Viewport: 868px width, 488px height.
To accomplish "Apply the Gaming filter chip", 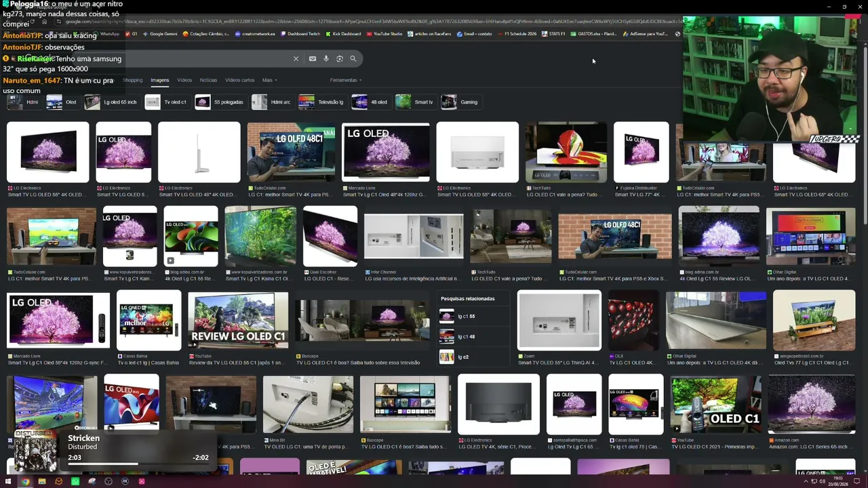I will (x=460, y=102).
